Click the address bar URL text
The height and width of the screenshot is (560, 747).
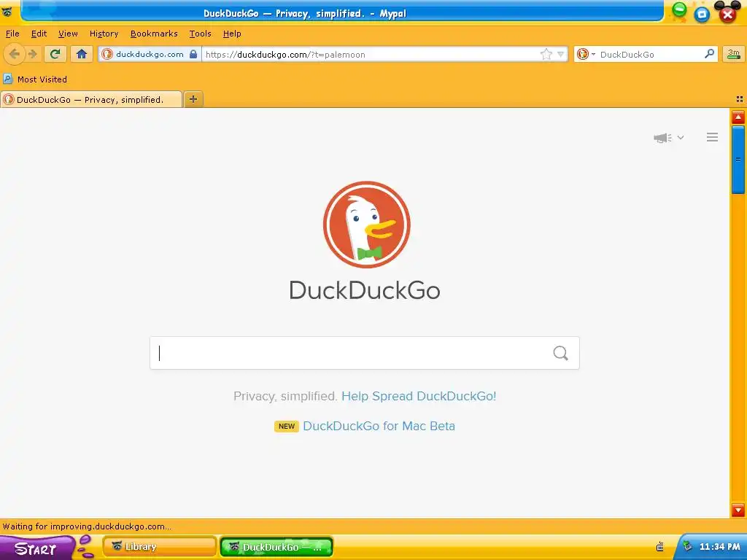click(x=285, y=54)
